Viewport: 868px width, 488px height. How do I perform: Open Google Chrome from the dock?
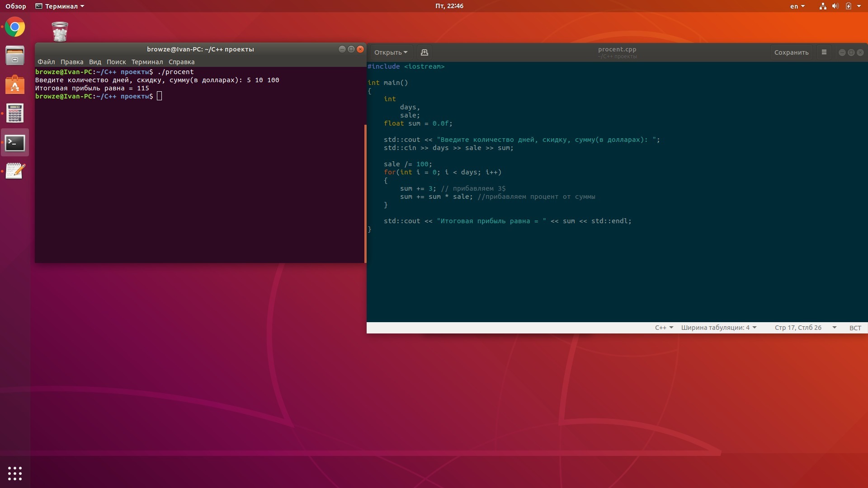point(15,27)
